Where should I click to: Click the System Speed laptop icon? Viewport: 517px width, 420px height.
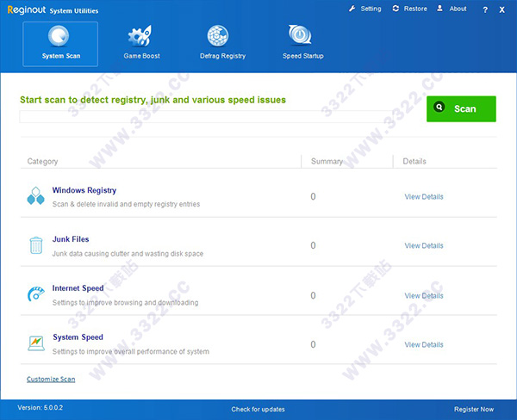36,343
